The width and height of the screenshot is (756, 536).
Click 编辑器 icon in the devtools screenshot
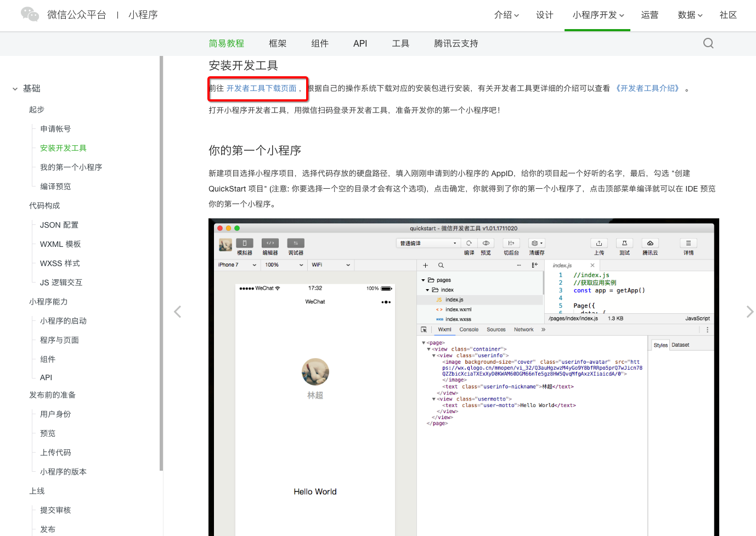pos(270,243)
